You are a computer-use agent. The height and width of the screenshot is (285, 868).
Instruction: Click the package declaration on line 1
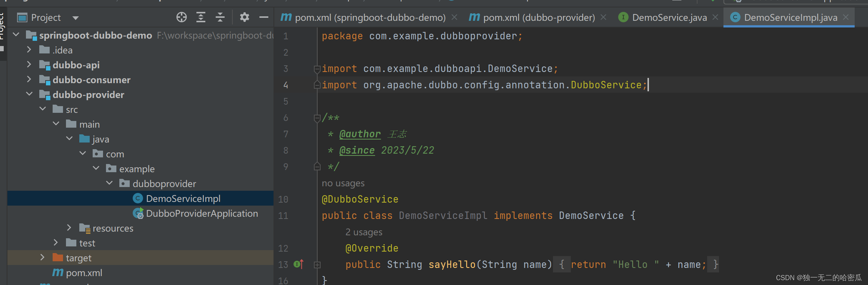click(422, 36)
